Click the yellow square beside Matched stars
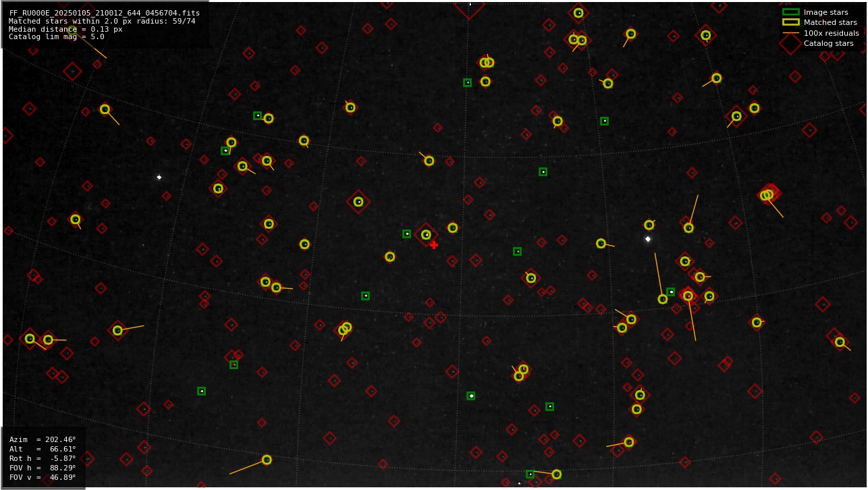Image resolution: width=868 pixels, height=490 pixels. coord(790,22)
